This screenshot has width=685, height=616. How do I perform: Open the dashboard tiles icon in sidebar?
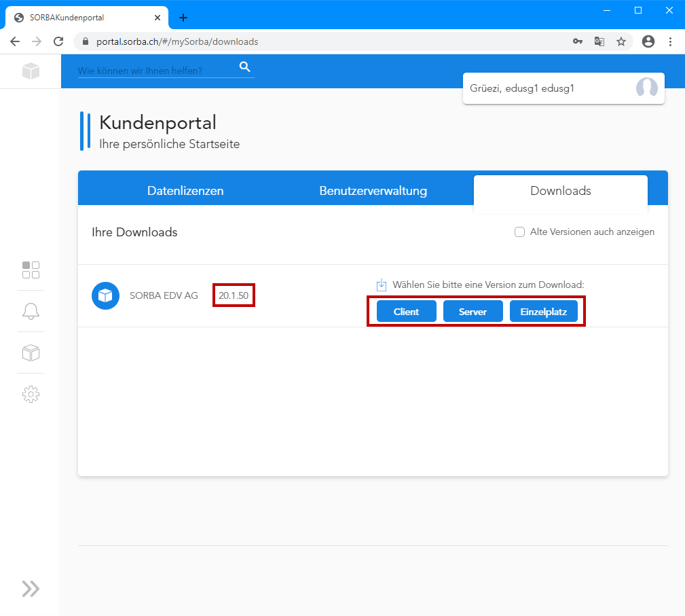31,270
